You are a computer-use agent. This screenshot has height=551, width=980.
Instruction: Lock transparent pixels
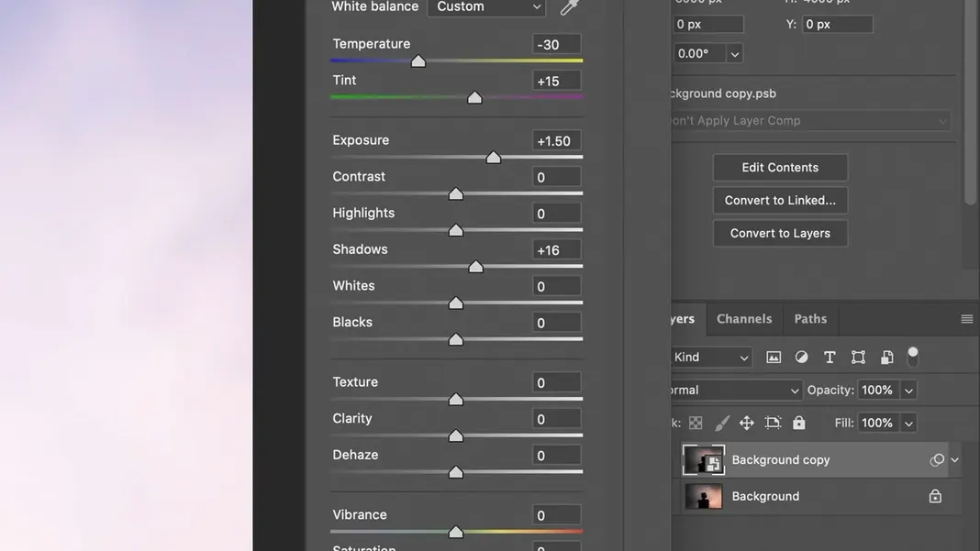[x=696, y=424]
